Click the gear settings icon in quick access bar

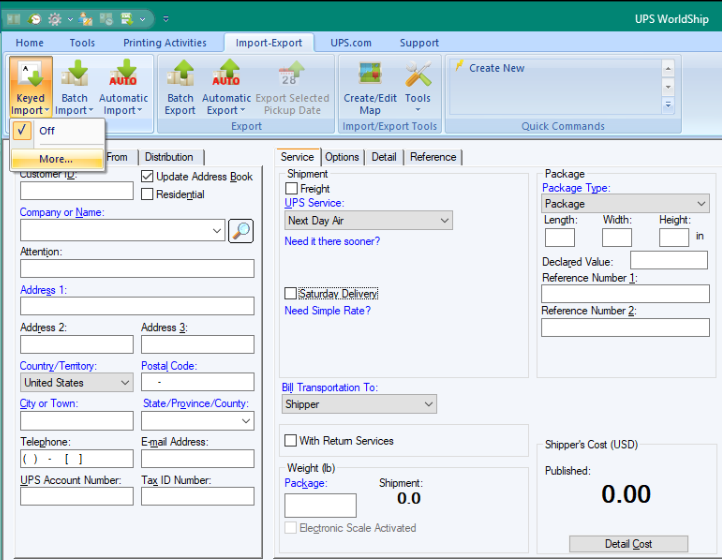click(55, 19)
